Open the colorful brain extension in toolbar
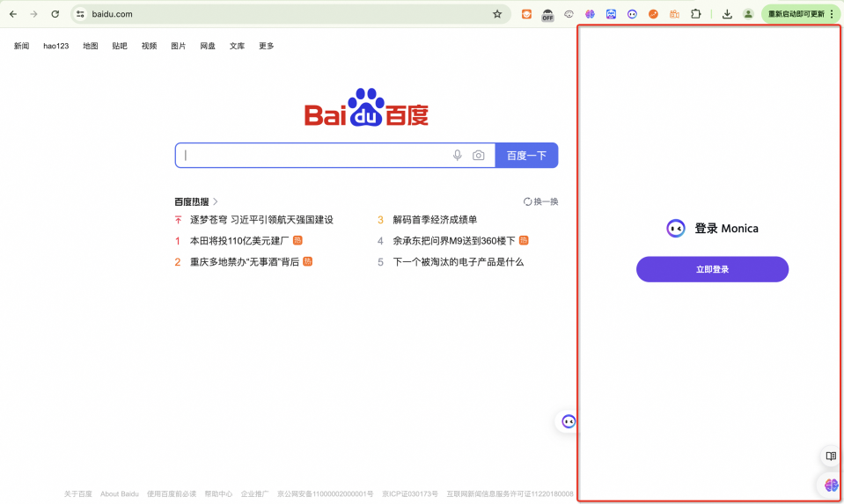This screenshot has height=504, width=844. point(590,14)
